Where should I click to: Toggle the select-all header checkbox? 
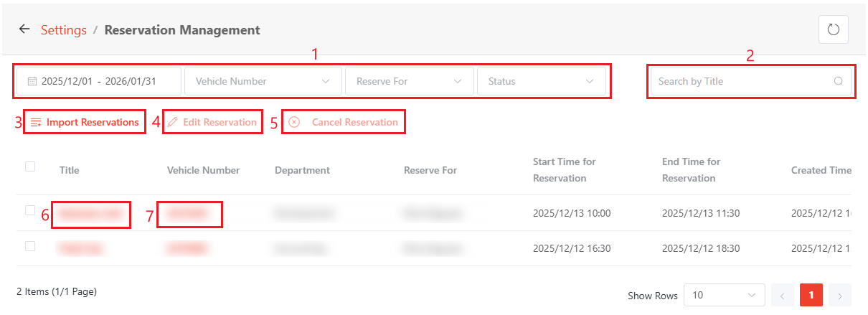(x=30, y=166)
